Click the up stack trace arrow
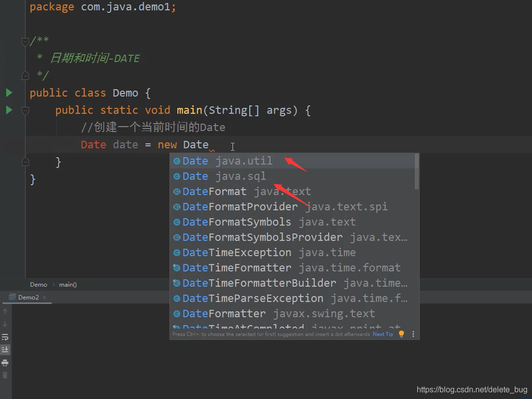The width and height of the screenshot is (532, 399). point(5,311)
